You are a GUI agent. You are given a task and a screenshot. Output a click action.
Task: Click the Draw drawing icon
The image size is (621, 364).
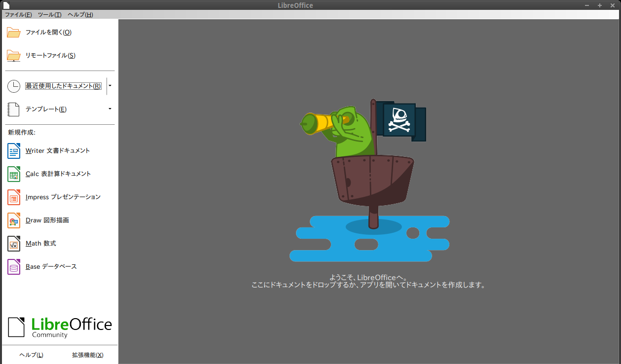[x=14, y=220]
